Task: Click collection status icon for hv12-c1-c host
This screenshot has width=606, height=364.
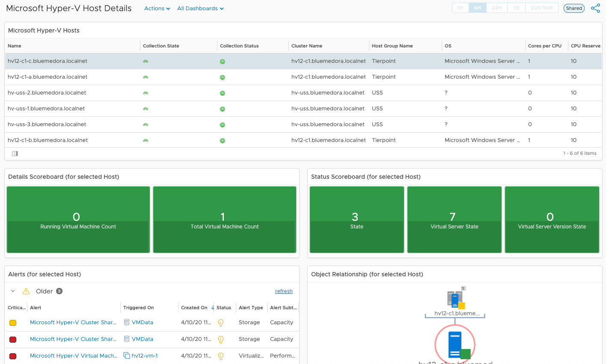Action: [223, 62]
